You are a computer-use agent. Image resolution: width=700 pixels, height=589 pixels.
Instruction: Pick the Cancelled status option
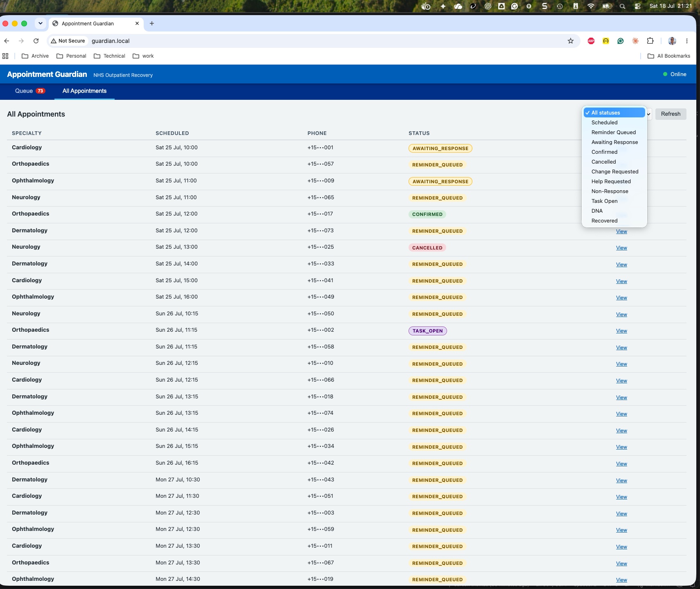coord(614,162)
